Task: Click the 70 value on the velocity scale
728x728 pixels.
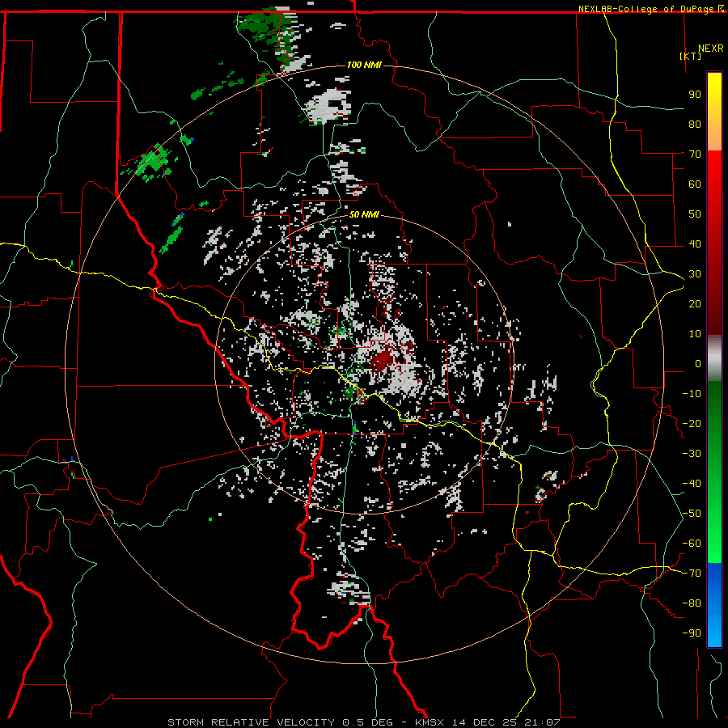Action: coord(695,154)
